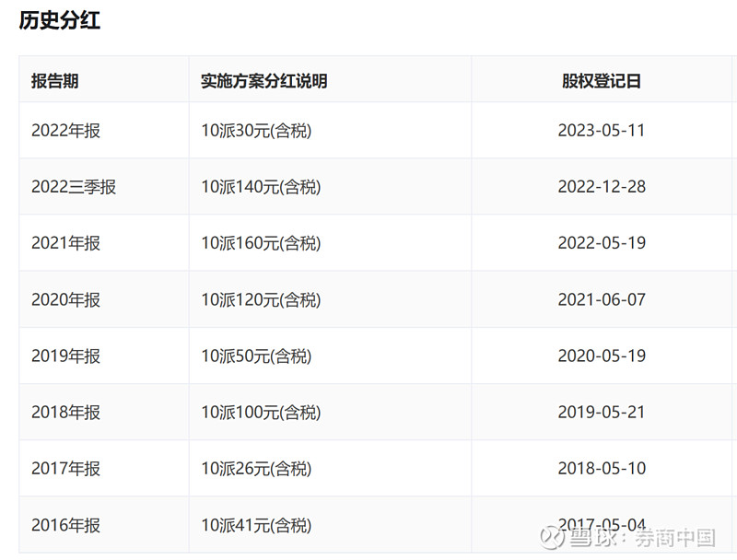Click the 2022-12-28 record date
The height and width of the screenshot is (560, 737).
coord(601,187)
